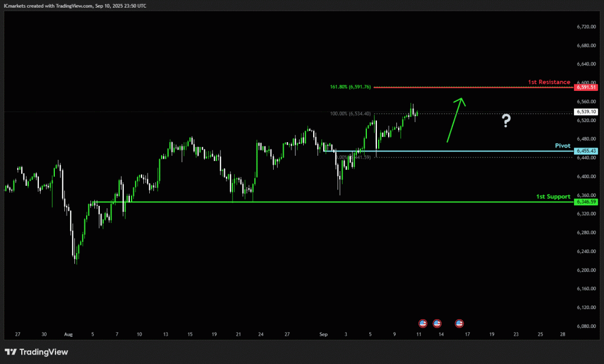The image size is (604, 364).
Task: Click the 6,080.00 price axis label
Action: tap(586, 326)
